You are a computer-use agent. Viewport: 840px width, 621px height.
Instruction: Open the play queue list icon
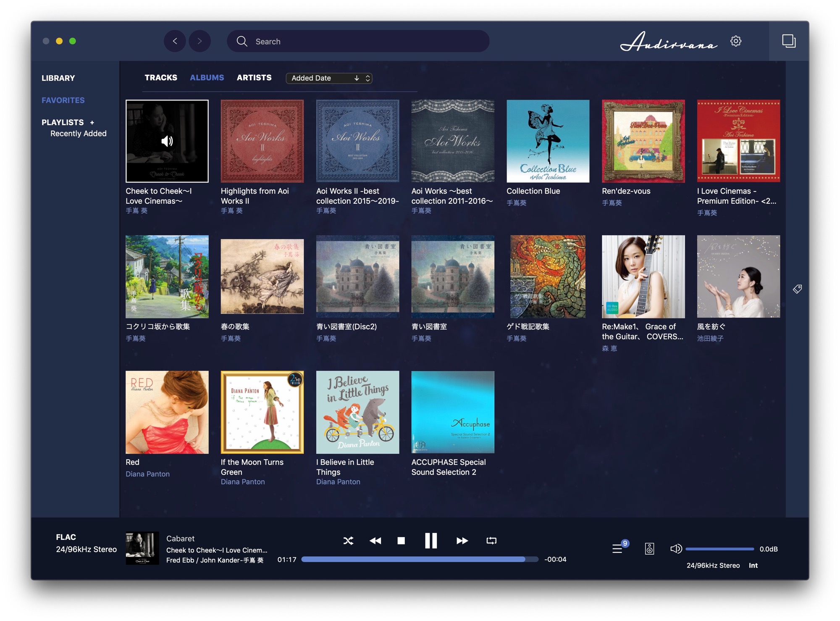click(617, 548)
